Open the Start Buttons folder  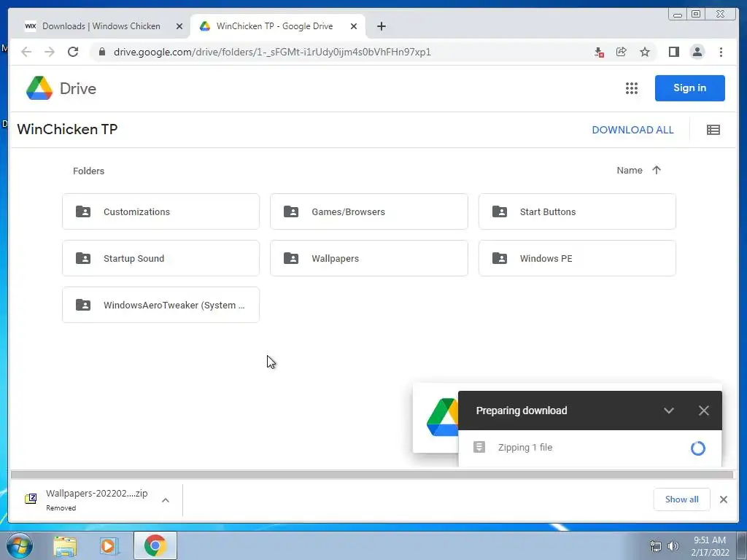[x=577, y=211]
